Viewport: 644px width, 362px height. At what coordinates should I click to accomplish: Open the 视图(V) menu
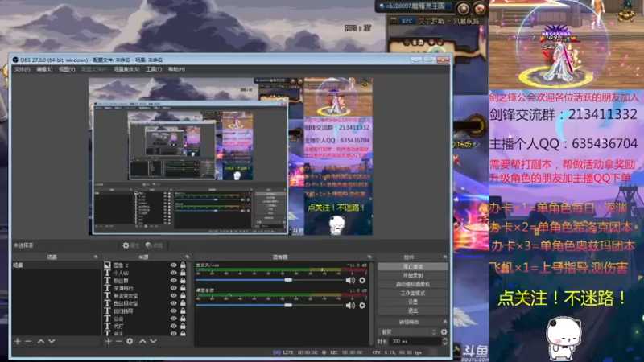(67, 69)
